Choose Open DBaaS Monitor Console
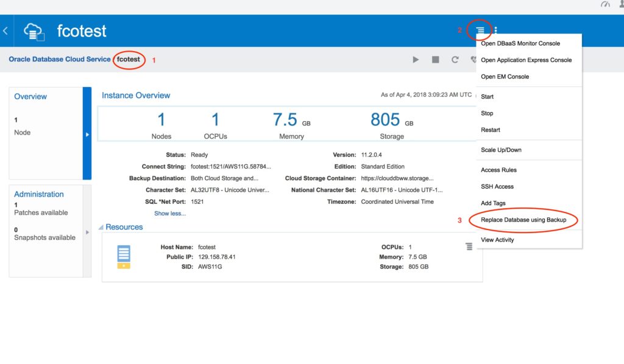The height and width of the screenshot is (364, 624). [x=520, y=43]
